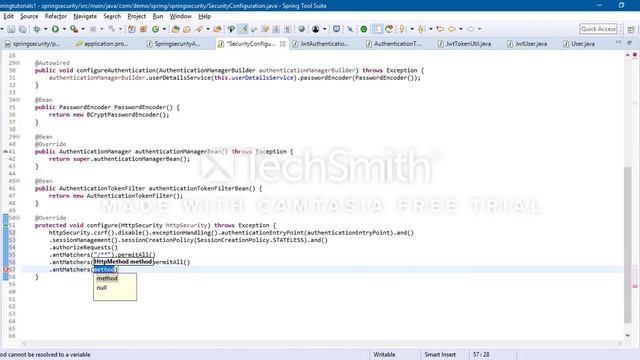Switch to the JwtTokenUtil.java tab

(x=464, y=44)
